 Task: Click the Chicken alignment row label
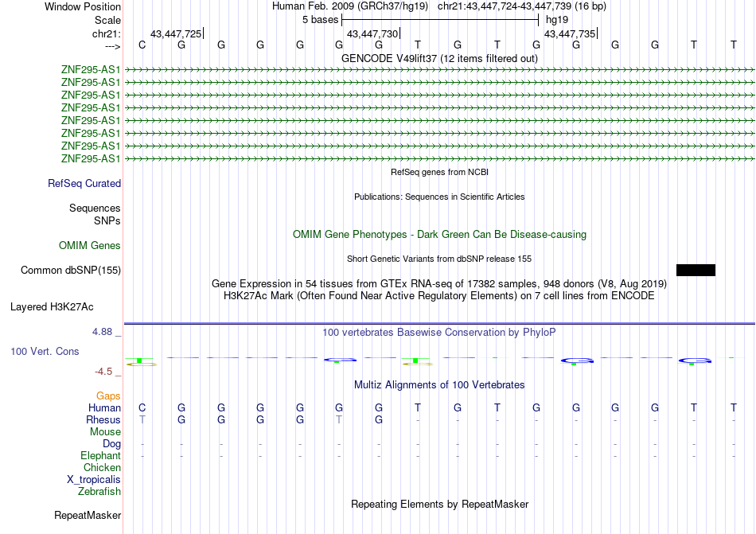click(102, 468)
